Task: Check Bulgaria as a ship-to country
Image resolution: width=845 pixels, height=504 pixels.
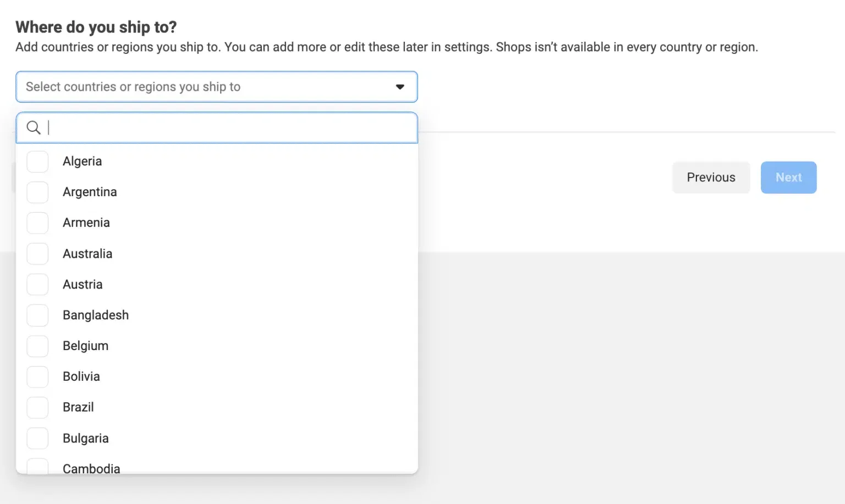Action: 37,438
